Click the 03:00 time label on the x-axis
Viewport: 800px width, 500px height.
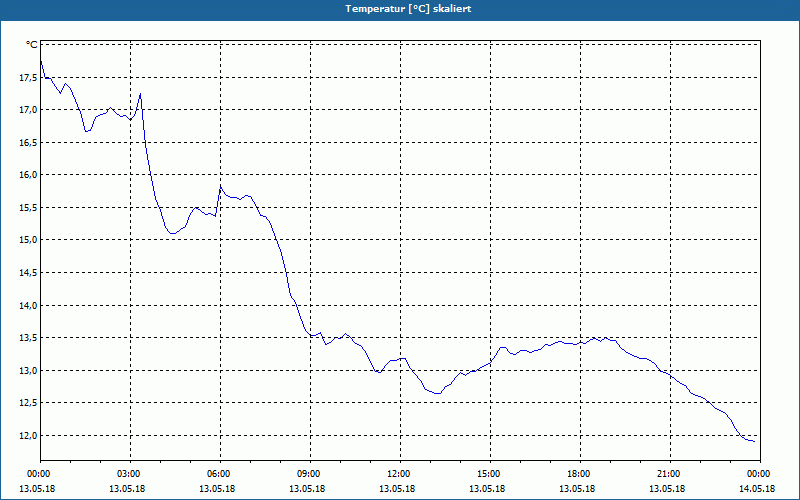tap(128, 474)
